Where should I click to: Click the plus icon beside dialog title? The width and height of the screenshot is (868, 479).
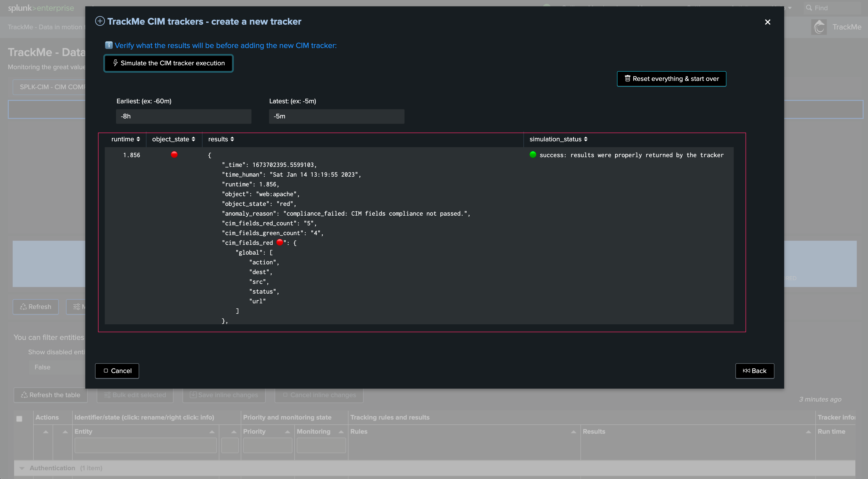100,21
